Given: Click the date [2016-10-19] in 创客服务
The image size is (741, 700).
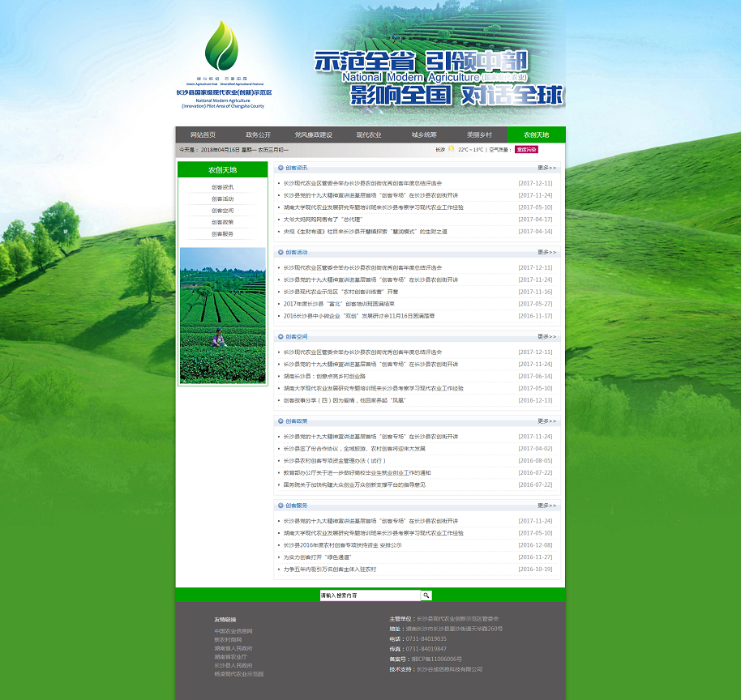Looking at the screenshot, I should 535,570.
